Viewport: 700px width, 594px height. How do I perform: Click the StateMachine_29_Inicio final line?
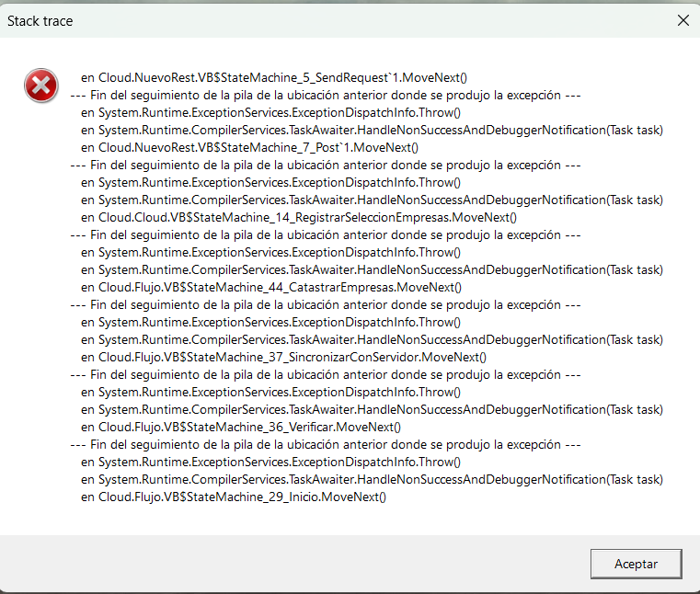(234, 497)
